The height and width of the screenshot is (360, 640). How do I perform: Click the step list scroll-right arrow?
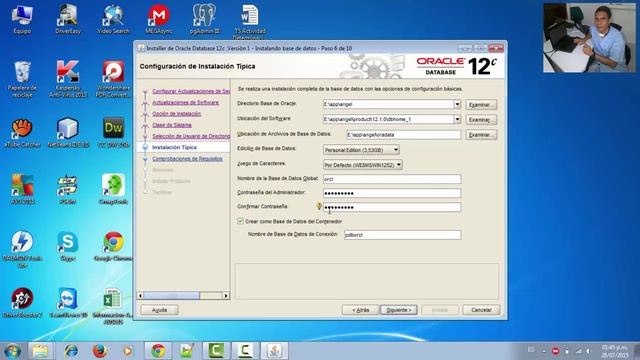pos(226,295)
